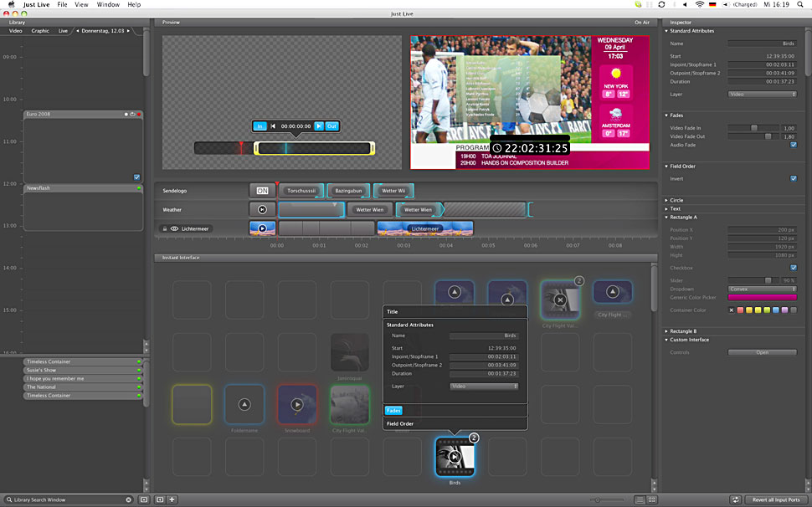812x507 pixels.
Task: Click the lock icon on Lichtermeer track
Action: click(164, 228)
